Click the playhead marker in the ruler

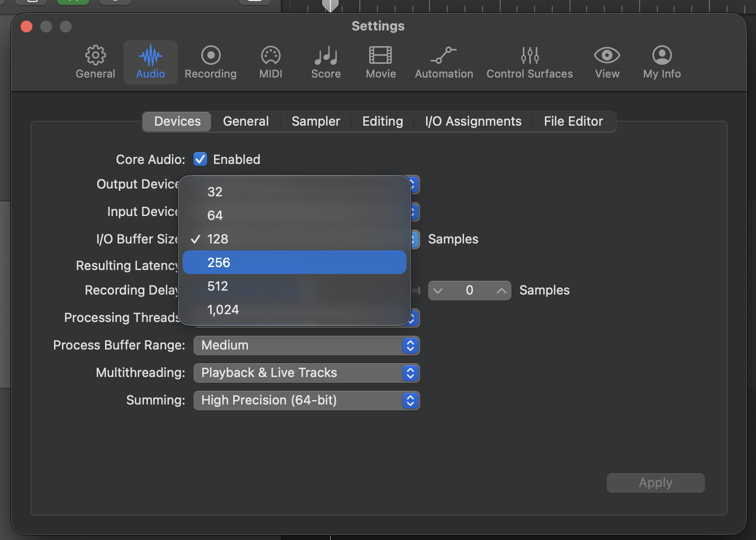(330, 5)
